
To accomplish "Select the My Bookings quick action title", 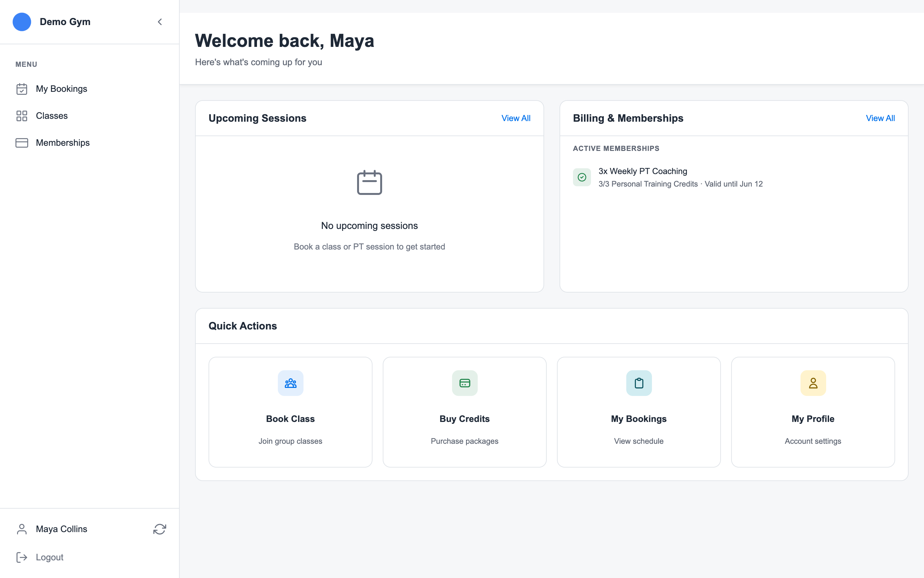I will click(638, 419).
